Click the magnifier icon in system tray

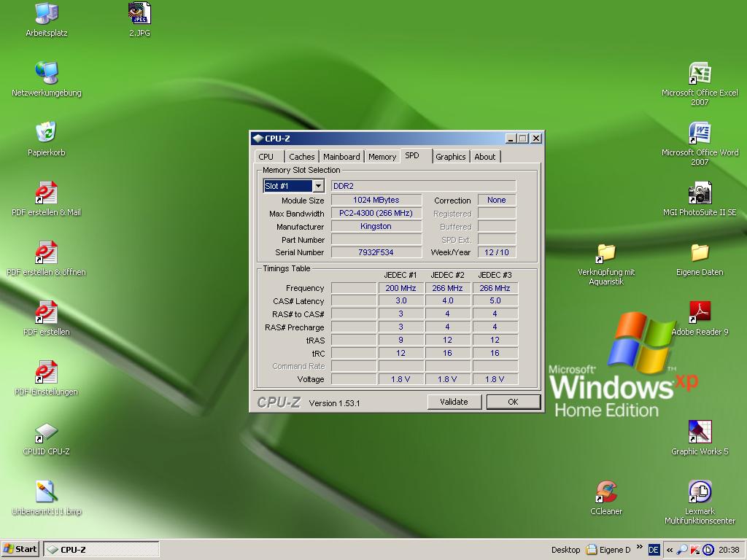click(x=682, y=550)
